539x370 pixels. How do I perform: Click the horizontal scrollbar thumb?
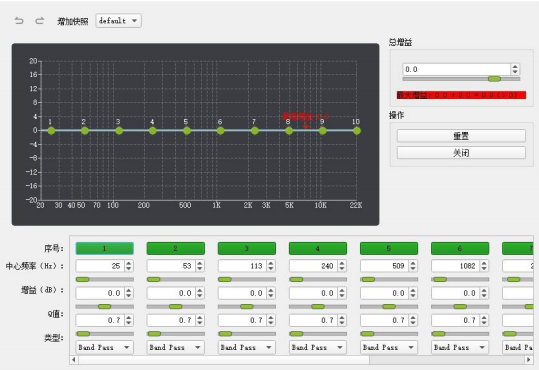pyautogui.click(x=224, y=360)
